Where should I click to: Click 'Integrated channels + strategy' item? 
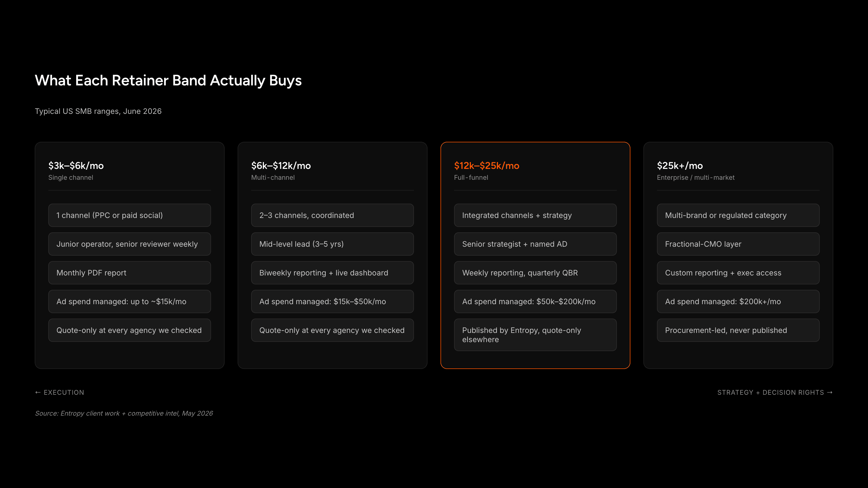[535, 215]
